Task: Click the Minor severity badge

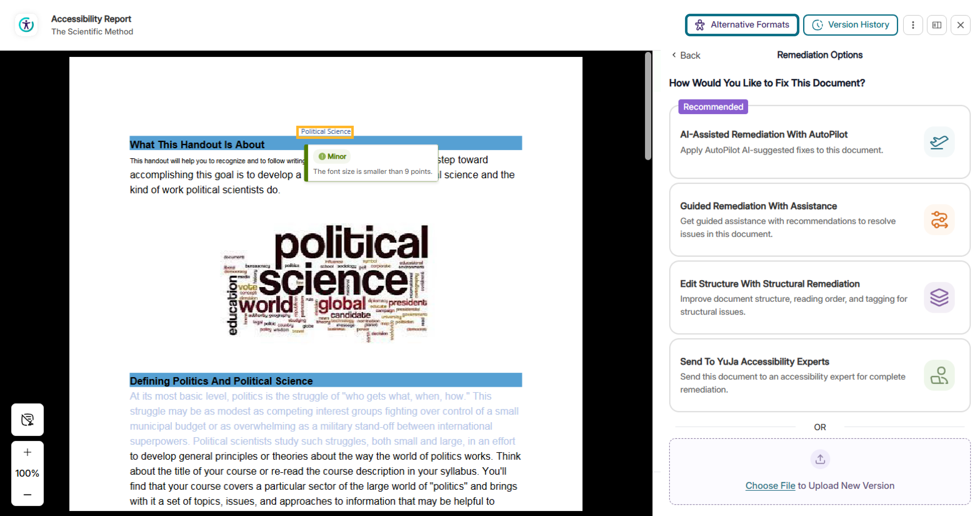Action: click(x=332, y=156)
